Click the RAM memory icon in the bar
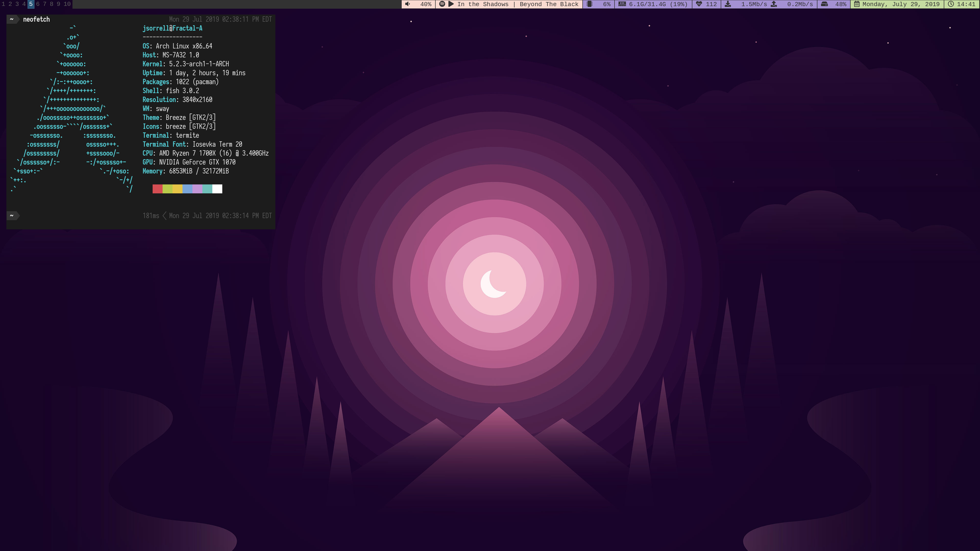This screenshot has width=980, height=551. pyautogui.click(x=622, y=4)
